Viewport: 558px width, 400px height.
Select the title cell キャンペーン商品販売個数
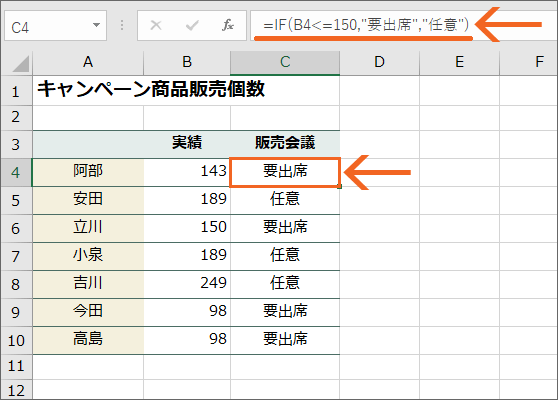(151, 89)
